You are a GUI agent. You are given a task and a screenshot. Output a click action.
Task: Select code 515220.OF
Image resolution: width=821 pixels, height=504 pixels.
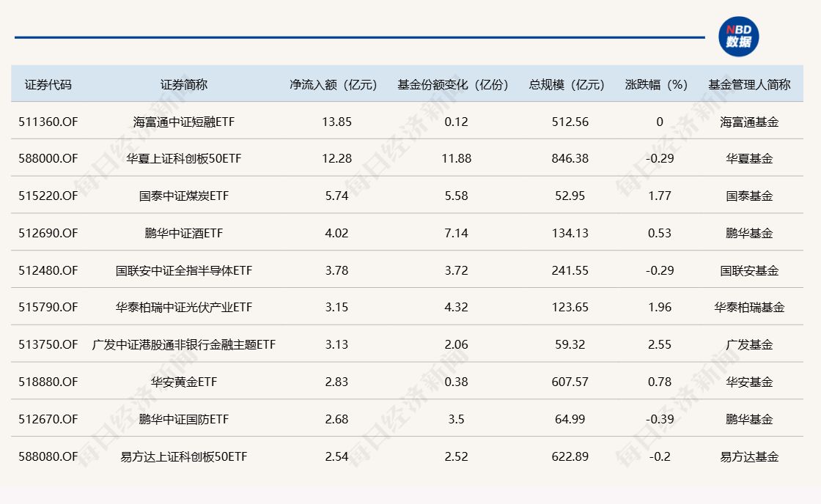point(48,196)
